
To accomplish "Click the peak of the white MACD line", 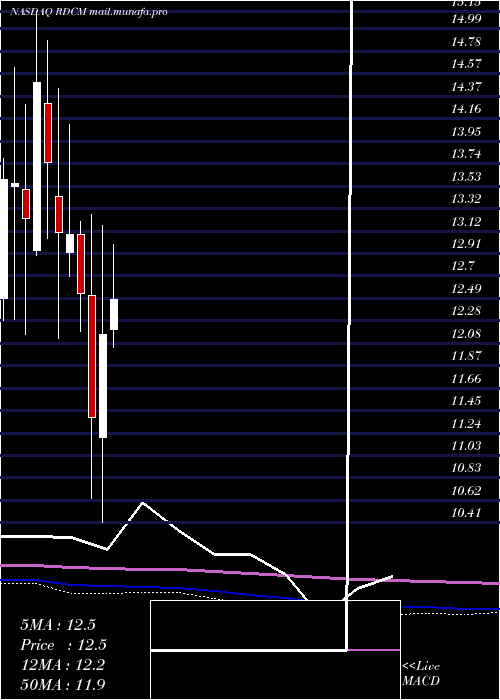I will point(143,503).
